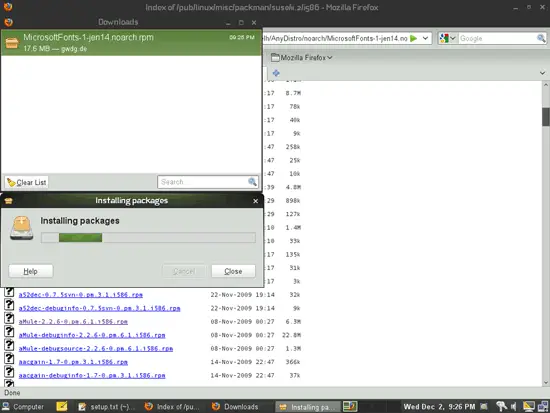Switch to setup.txt taskbar window
Viewport: 550px width, 413px height.
pyautogui.click(x=107, y=407)
